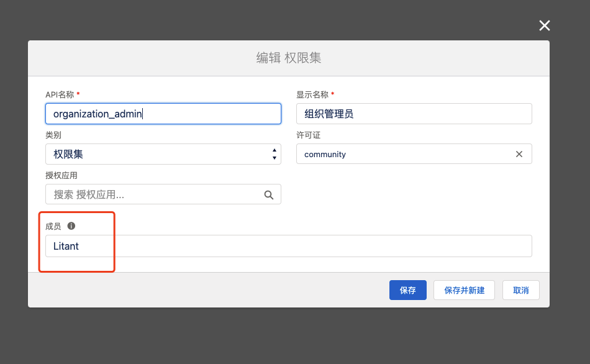Clear the community license value
The image size is (590, 364).
tap(519, 154)
